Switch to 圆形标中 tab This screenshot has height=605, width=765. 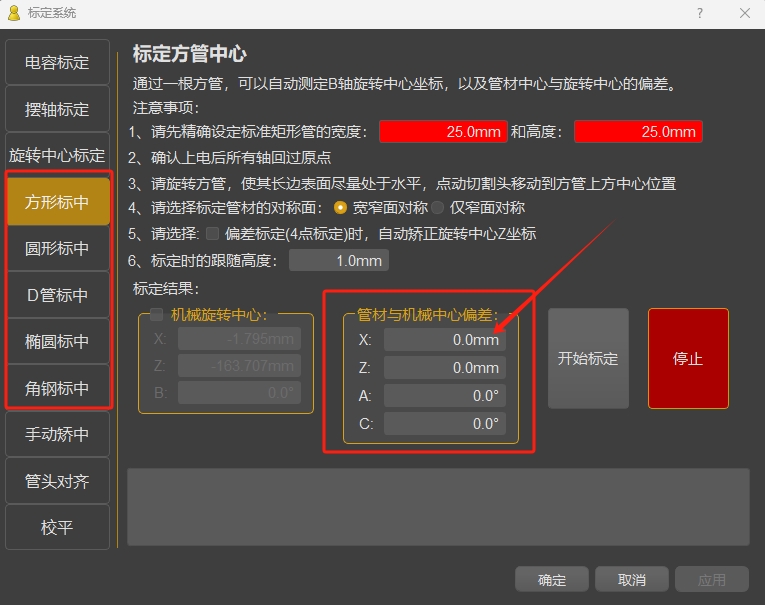pos(57,248)
